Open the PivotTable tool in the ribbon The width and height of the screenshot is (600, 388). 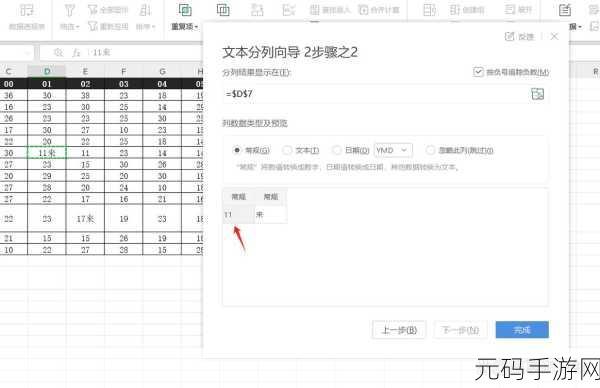(27, 16)
